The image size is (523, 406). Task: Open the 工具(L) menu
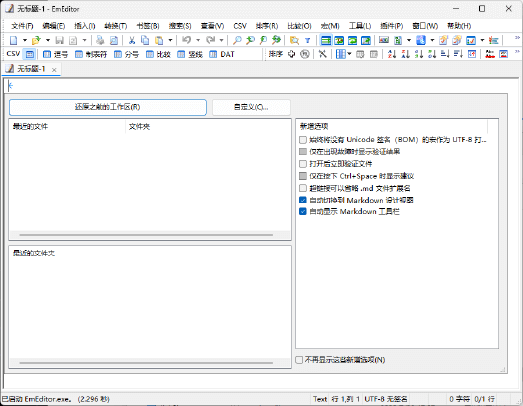point(360,26)
